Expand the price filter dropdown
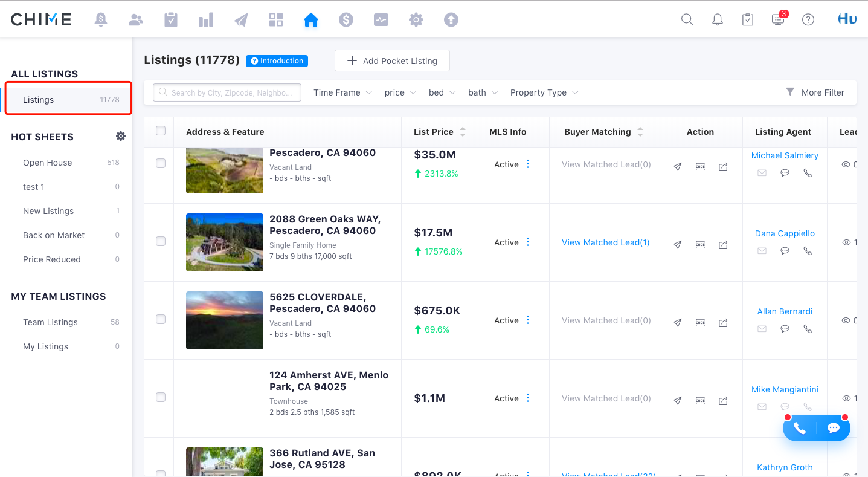The height and width of the screenshot is (477, 868). coord(400,92)
